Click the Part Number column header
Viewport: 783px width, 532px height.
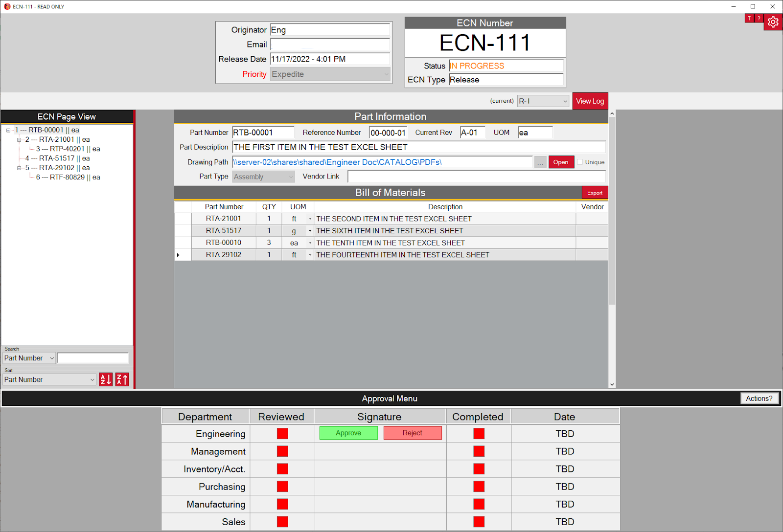pos(224,207)
